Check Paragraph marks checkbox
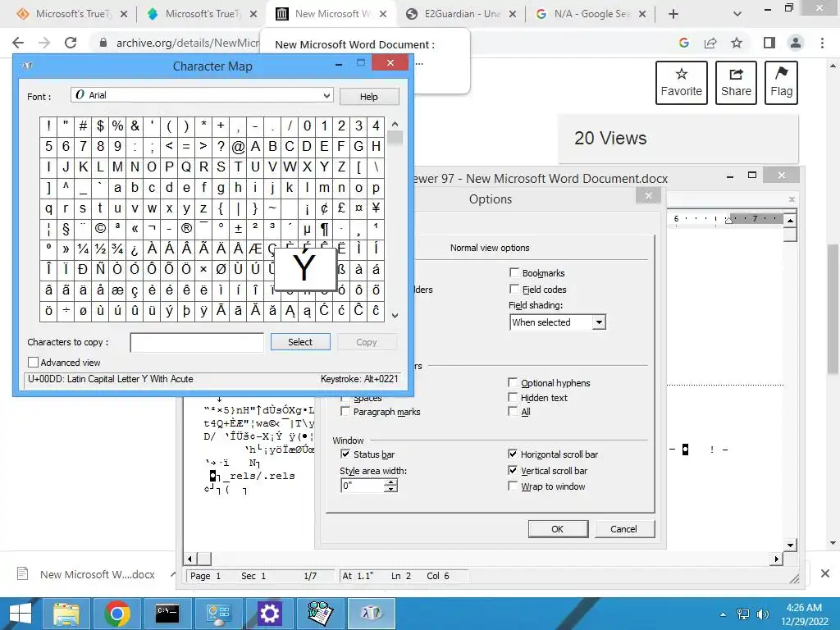The width and height of the screenshot is (840, 630). tap(345, 412)
